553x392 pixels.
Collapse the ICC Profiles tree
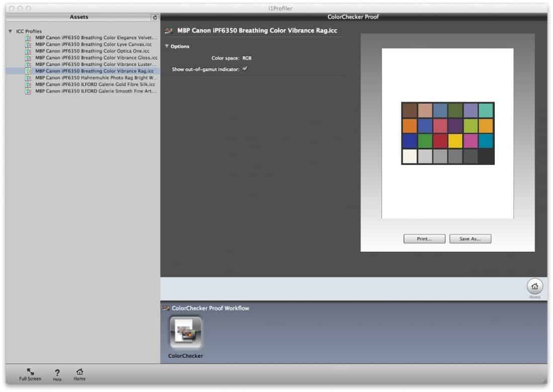(10, 31)
